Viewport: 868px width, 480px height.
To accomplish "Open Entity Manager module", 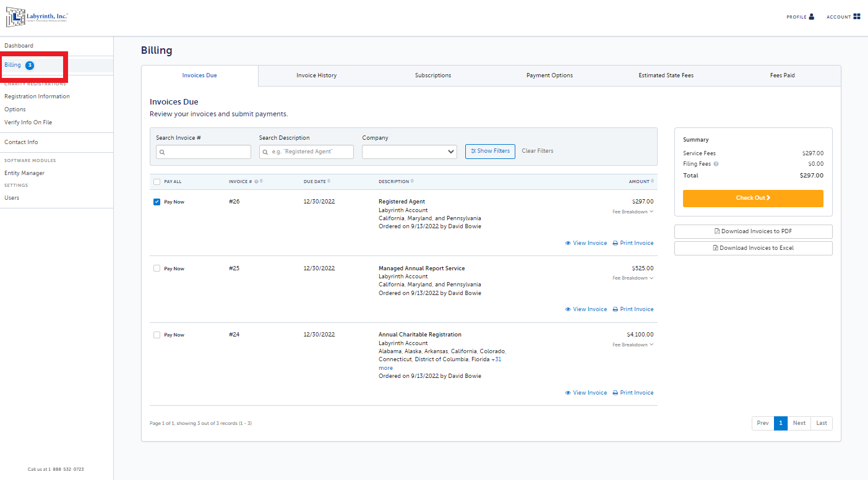I will point(25,173).
